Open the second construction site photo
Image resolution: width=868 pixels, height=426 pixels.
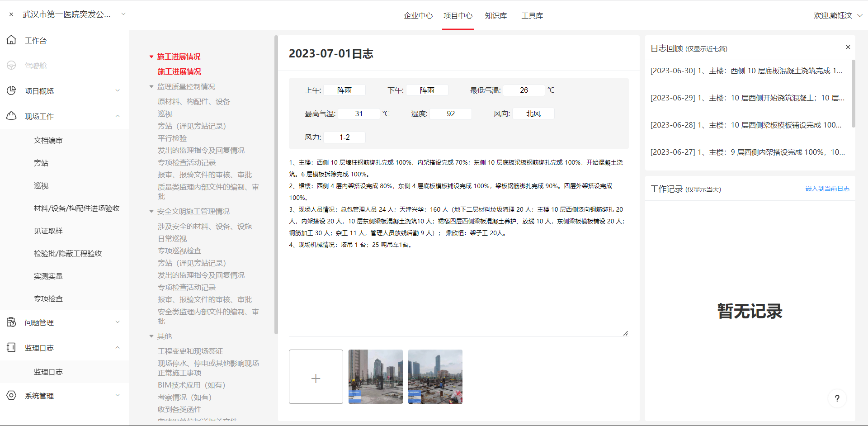pos(435,377)
